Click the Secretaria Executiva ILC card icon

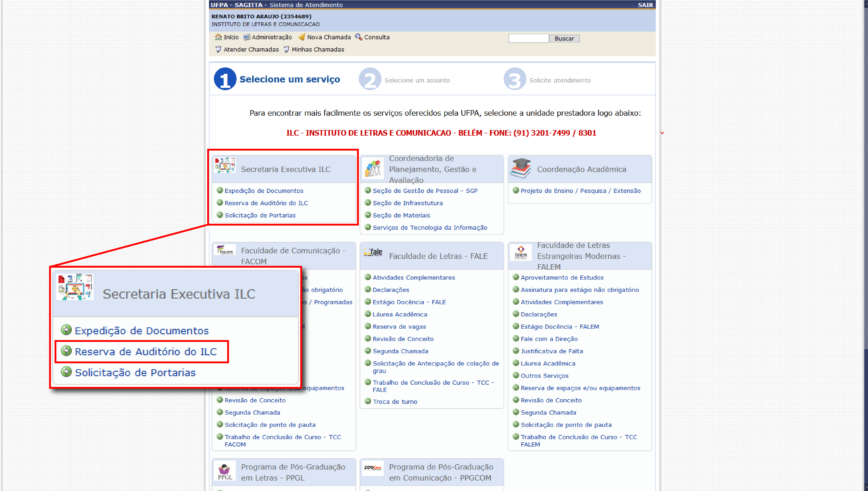pyautogui.click(x=225, y=165)
